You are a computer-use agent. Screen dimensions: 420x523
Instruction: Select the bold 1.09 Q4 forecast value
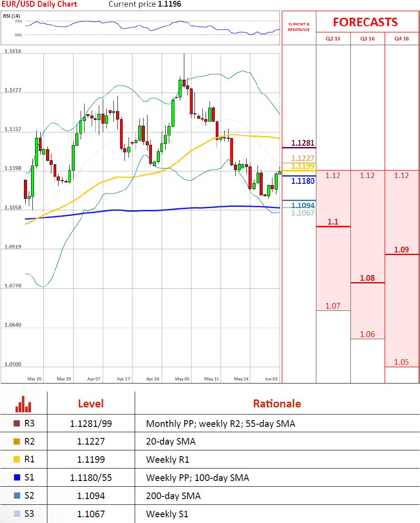pyautogui.click(x=401, y=250)
